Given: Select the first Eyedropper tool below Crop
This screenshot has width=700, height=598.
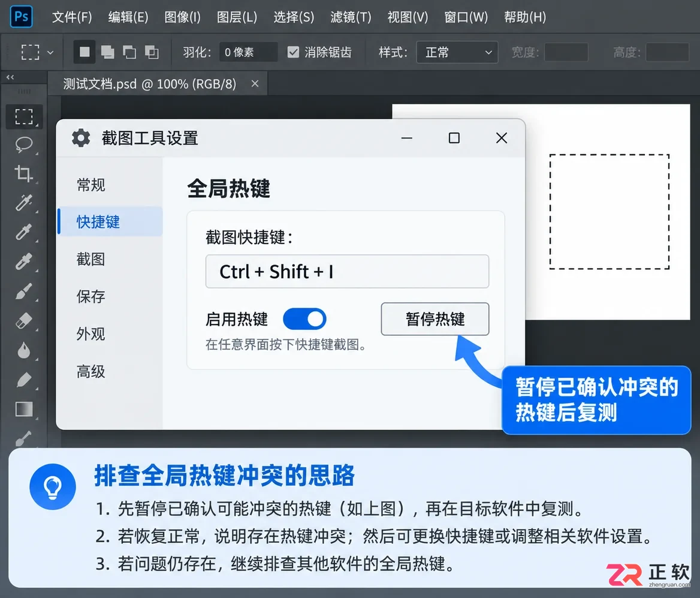Looking at the screenshot, I should point(24,203).
